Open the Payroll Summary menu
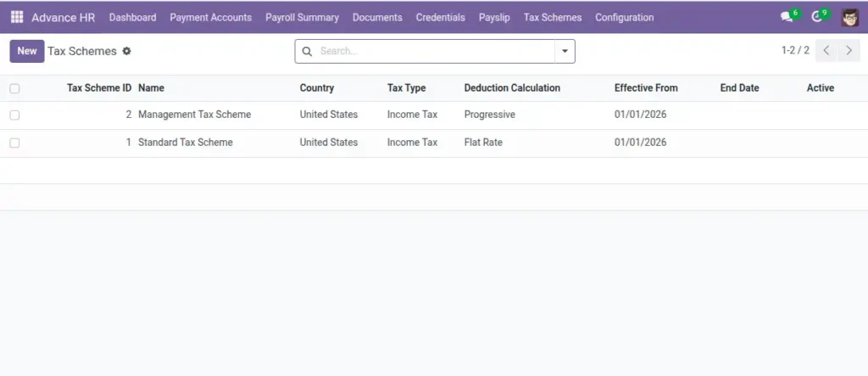868x376 pixels. coord(302,17)
